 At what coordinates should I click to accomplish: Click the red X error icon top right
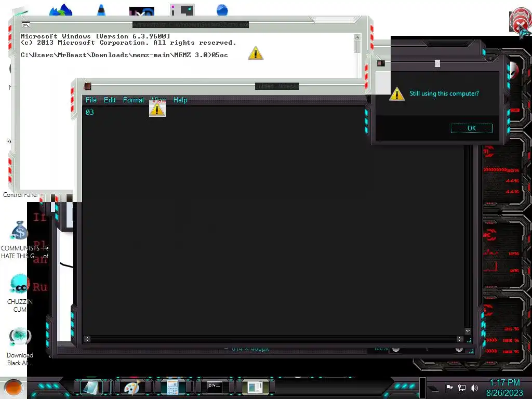[x=521, y=23]
